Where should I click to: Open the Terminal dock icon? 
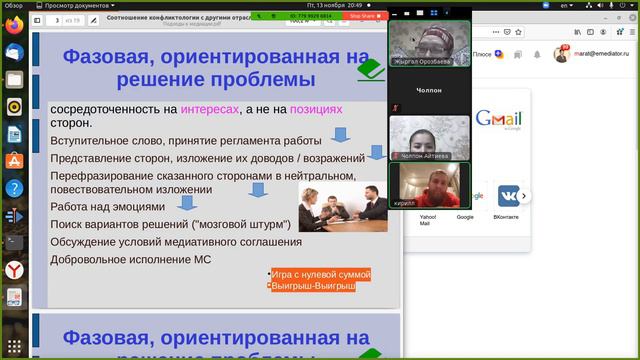point(14,243)
